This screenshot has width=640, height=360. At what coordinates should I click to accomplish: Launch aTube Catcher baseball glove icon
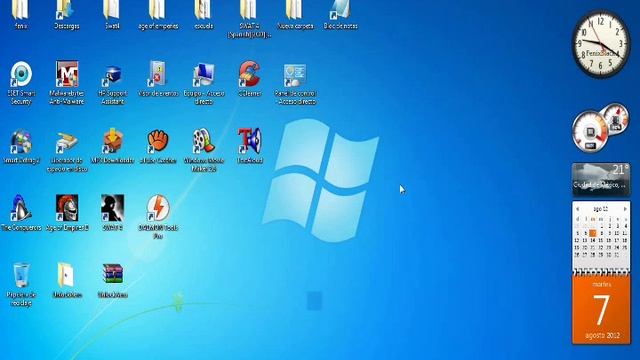(158, 146)
